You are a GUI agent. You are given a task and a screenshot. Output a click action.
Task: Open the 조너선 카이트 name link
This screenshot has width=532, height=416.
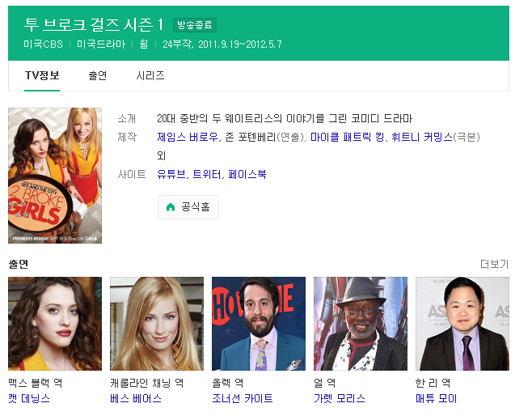[x=243, y=398]
